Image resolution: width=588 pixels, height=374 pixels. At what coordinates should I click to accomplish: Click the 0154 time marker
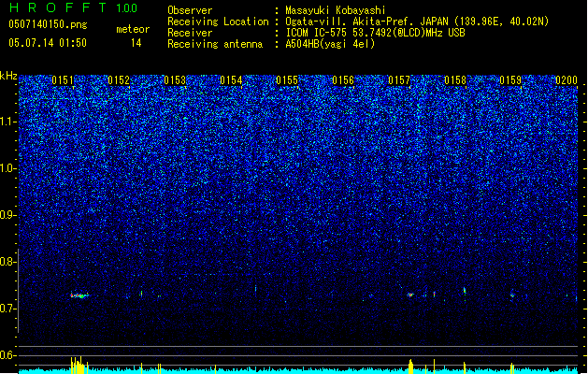coord(231,80)
